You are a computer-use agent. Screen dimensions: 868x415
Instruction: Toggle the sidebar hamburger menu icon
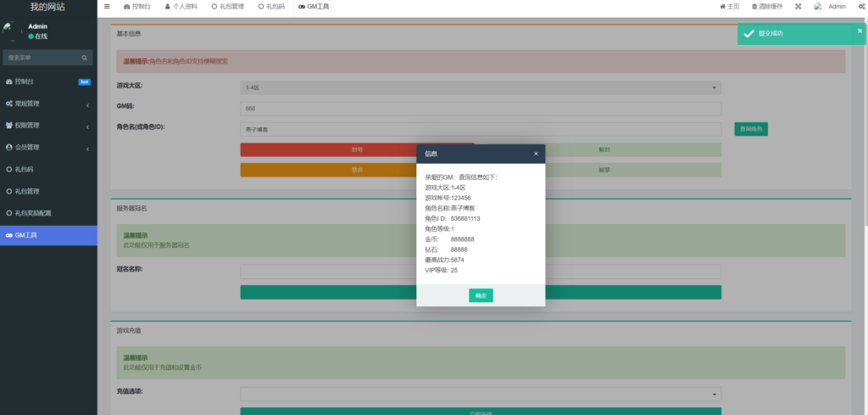pos(107,7)
